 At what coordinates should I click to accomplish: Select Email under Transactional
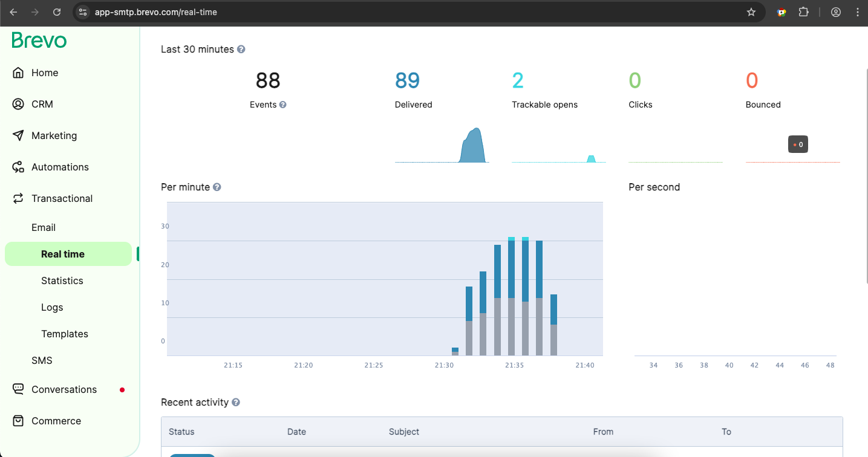[44, 227]
